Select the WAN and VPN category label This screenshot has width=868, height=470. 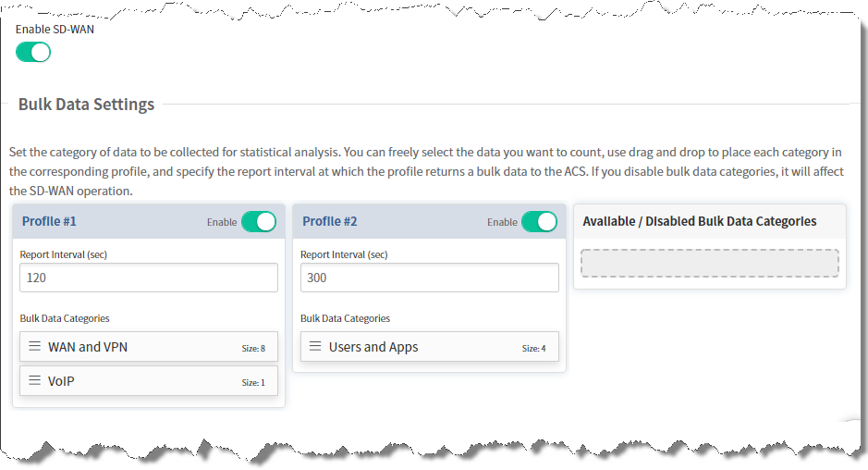coord(88,347)
